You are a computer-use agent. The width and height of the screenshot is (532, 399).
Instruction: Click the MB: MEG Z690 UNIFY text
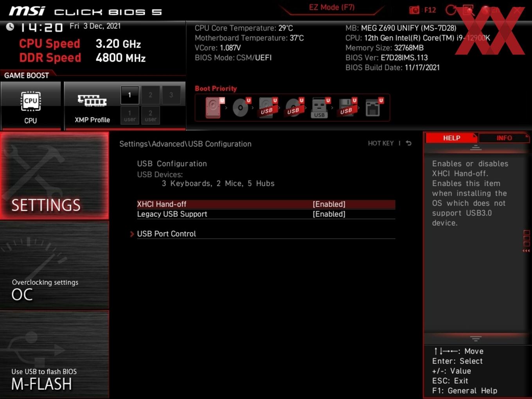401,28
